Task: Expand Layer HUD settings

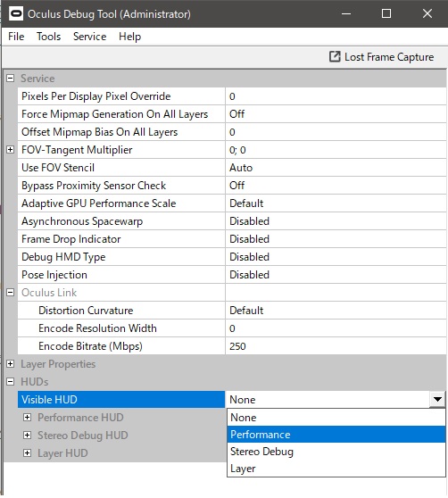Action: point(28,452)
